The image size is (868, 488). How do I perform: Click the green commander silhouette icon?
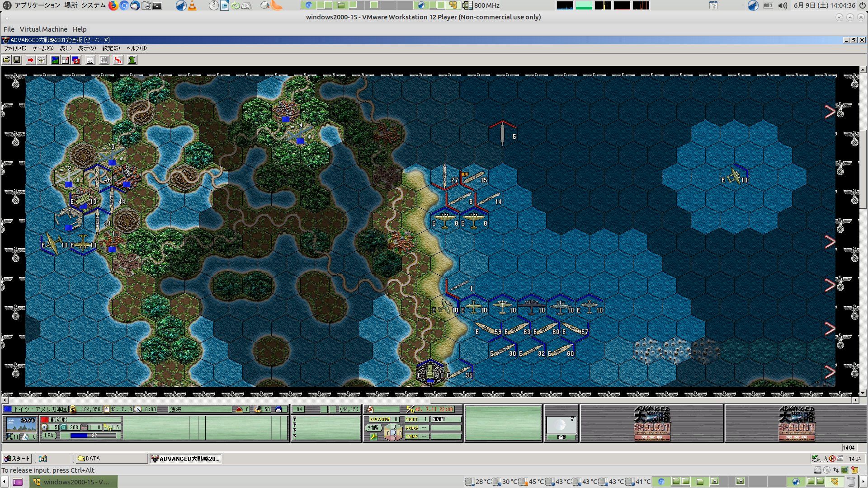[x=132, y=60]
